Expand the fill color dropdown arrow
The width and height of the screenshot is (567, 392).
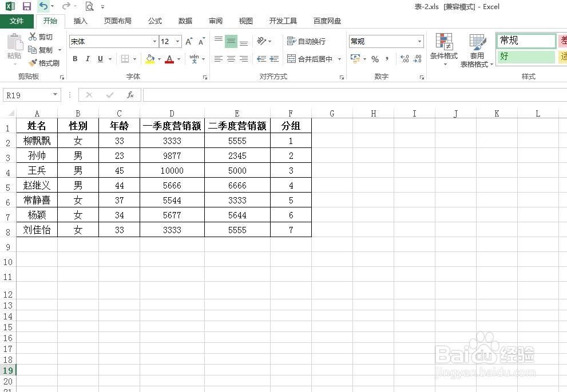pos(158,59)
